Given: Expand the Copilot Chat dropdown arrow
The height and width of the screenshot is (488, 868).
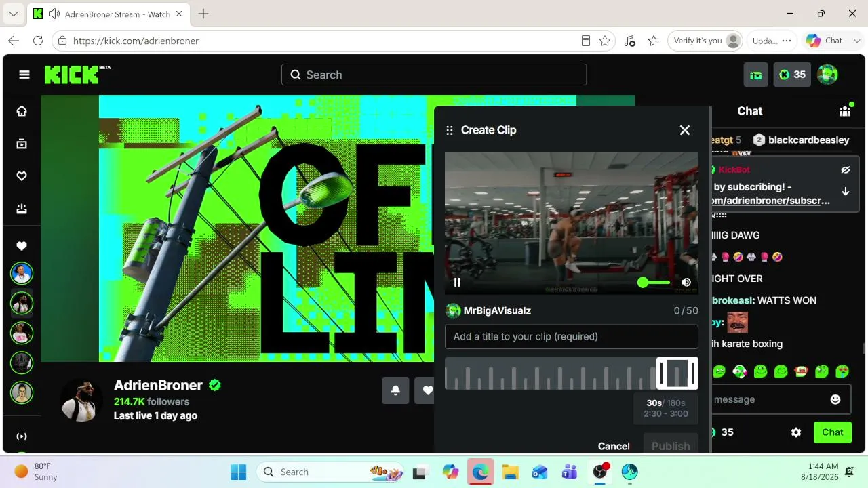Looking at the screenshot, I should click(856, 41).
